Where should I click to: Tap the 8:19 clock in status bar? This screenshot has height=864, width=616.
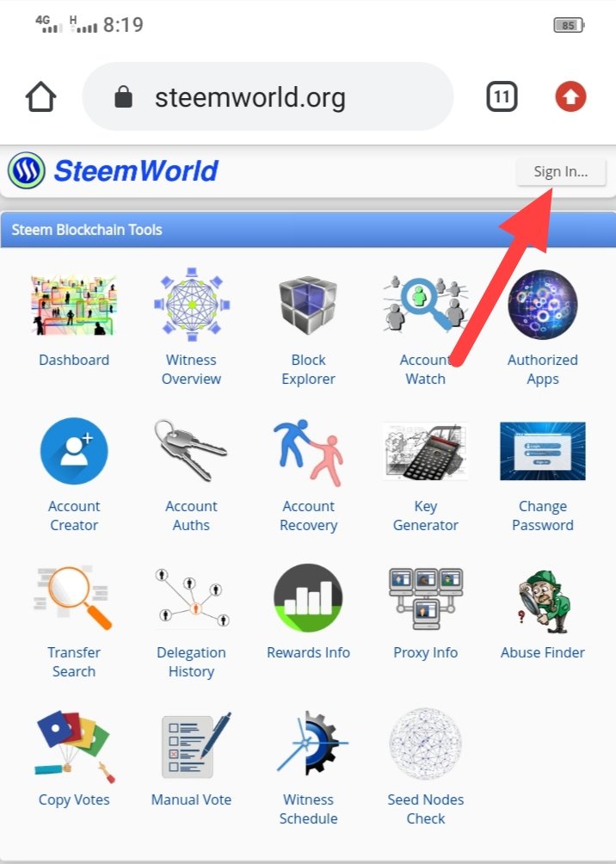pyautogui.click(x=123, y=25)
